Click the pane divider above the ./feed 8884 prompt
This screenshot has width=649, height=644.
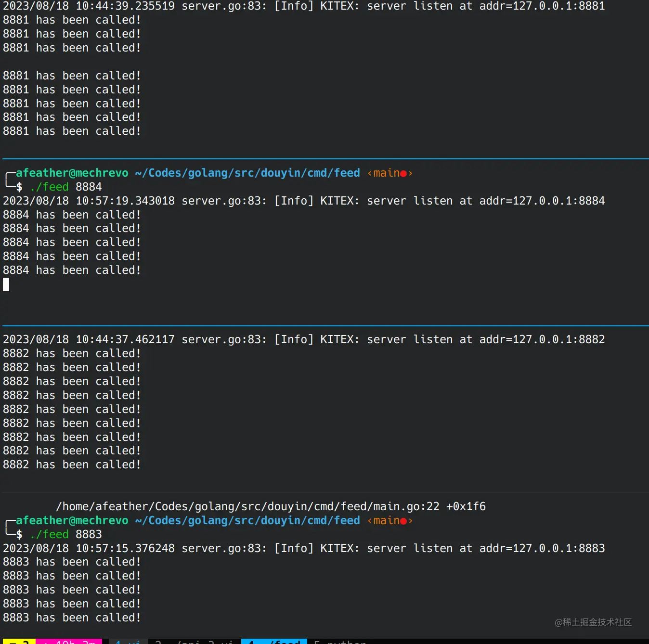tap(324, 158)
